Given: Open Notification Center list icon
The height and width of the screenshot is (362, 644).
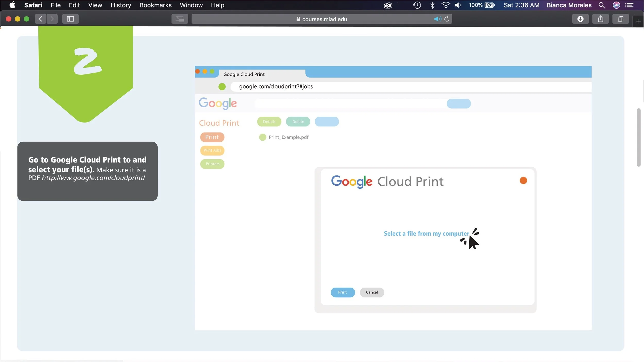Looking at the screenshot, I should pyautogui.click(x=629, y=5).
